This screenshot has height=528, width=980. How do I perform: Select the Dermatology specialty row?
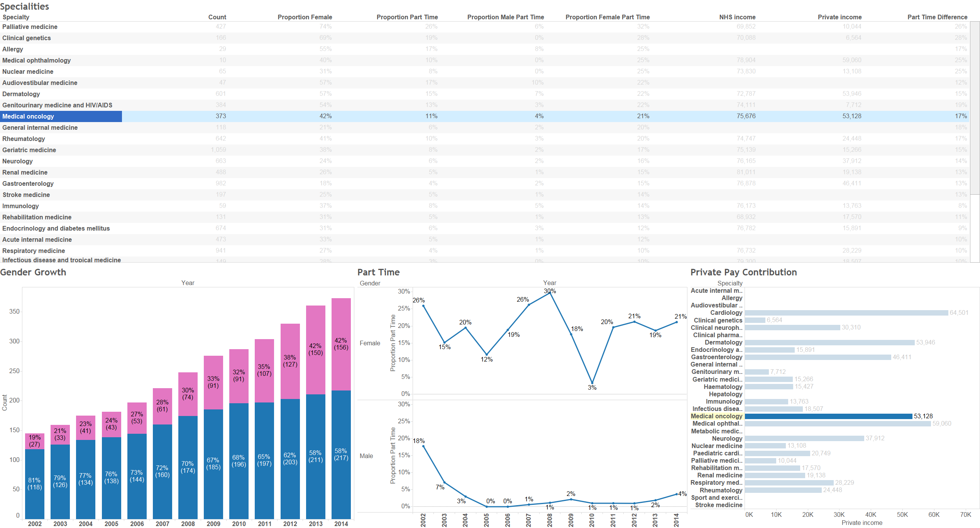pos(21,94)
